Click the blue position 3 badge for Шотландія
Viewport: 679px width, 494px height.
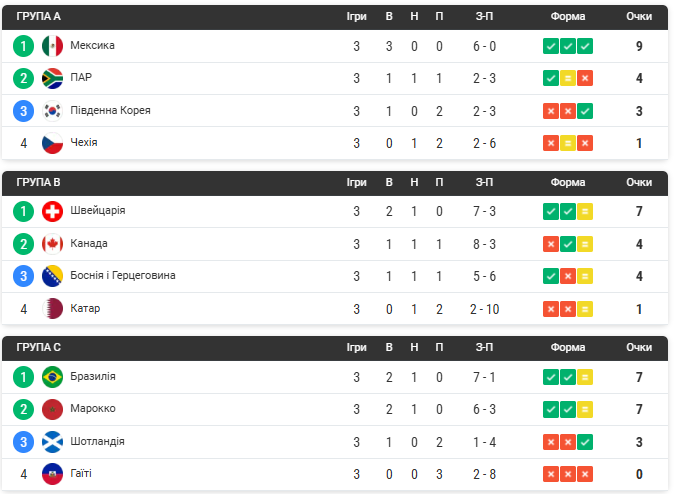coord(23,442)
